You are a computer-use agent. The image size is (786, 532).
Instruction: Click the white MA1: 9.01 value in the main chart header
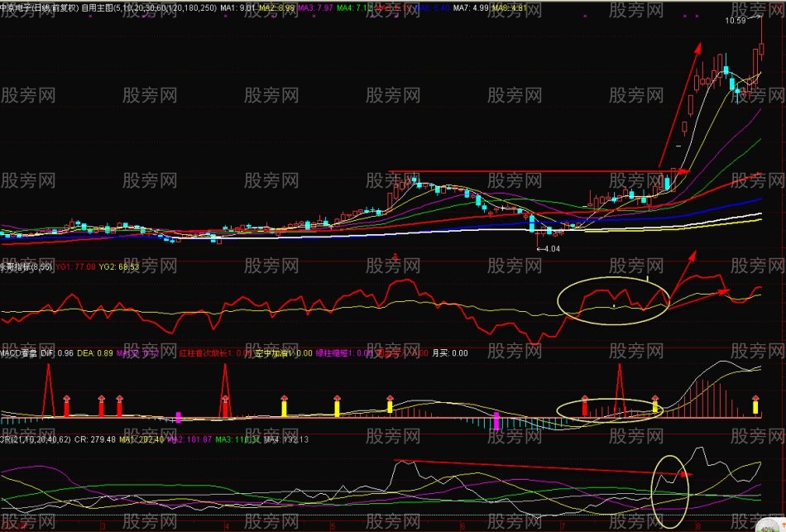coord(237,8)
